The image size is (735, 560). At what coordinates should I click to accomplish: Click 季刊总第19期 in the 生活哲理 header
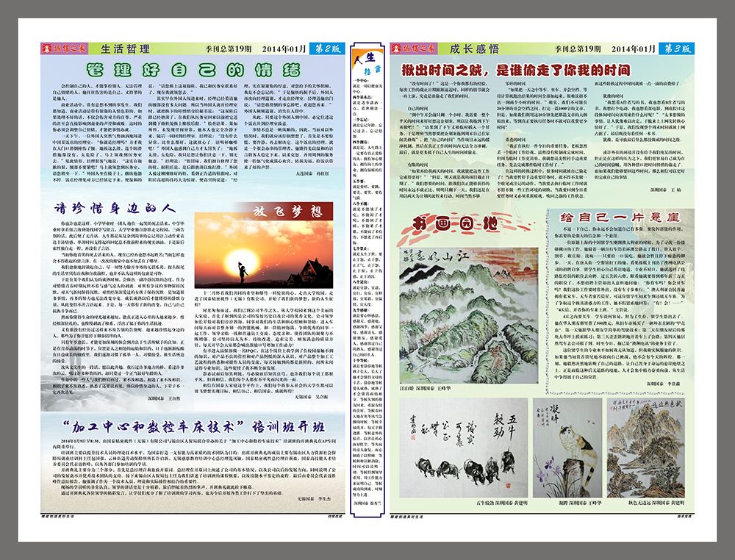pyautogui.click(x=229, y=49)
